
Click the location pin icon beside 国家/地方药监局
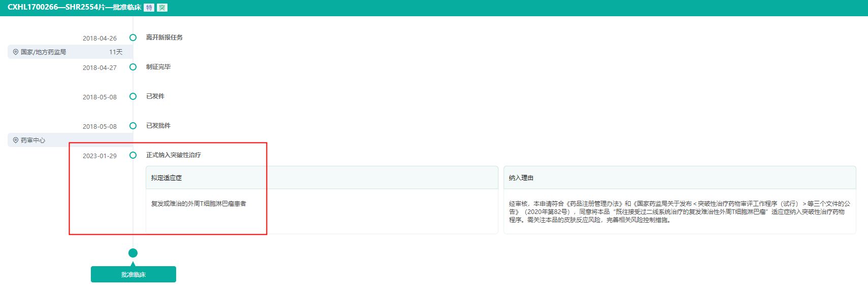click(x=16, y=52)
